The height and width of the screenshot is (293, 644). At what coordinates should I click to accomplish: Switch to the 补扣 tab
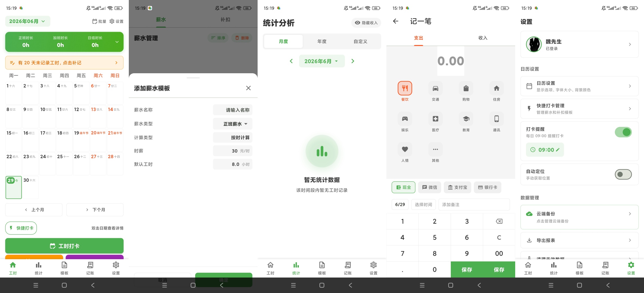click(x=225, y=20)
